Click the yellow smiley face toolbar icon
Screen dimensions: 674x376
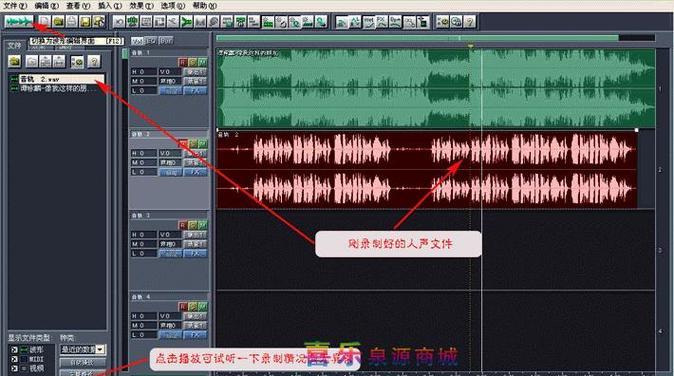(x=443, y=21)
